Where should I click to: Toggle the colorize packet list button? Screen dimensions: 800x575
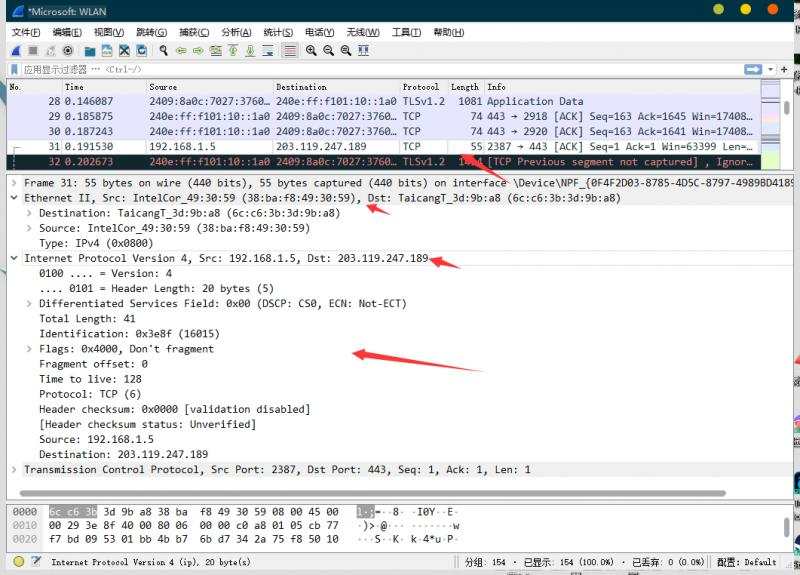pyautogui.click(x=290, y=50)
